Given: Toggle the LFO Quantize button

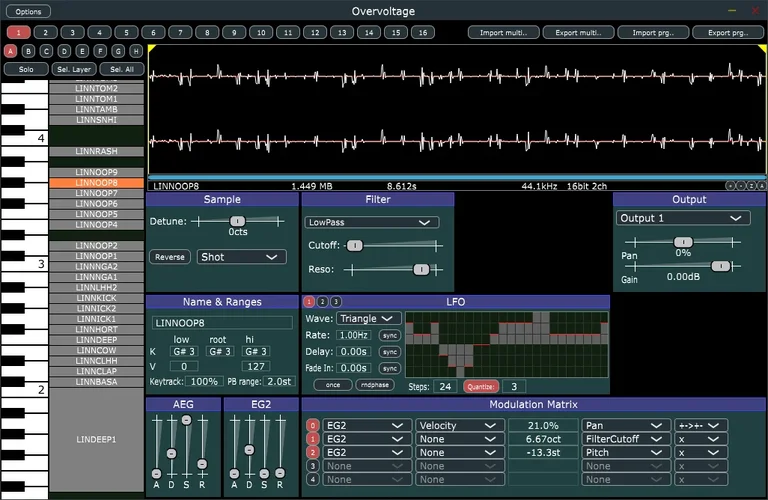Looking at the screenshot, I should pyautogui.click(x=480, y=387).
